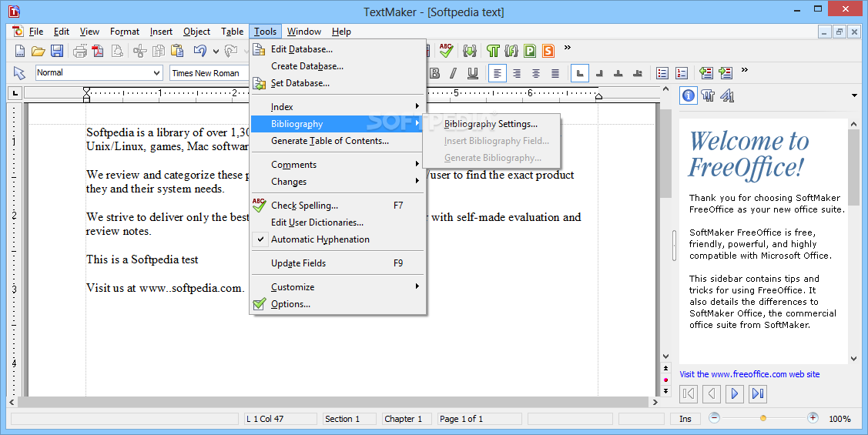868x435 pixels.
Task: Open a file using the folder icon
Action: pyautogui.click(x=39, y=52)
